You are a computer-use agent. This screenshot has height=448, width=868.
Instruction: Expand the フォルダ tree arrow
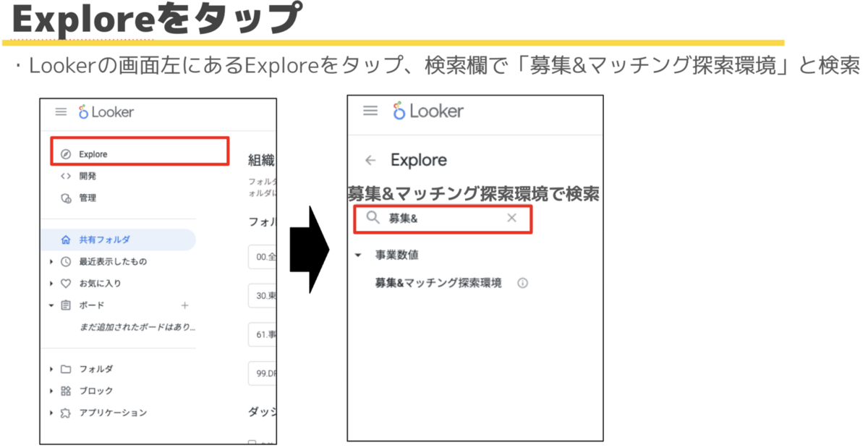(51, 369)
